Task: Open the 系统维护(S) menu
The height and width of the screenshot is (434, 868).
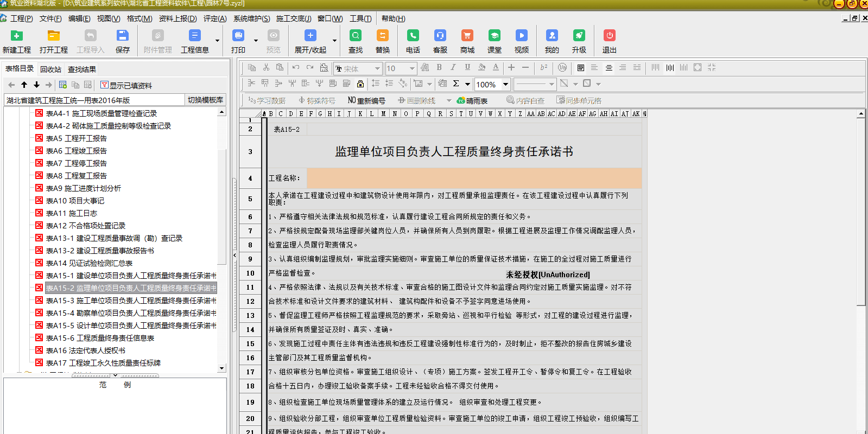Action: (x=251, y=18)
